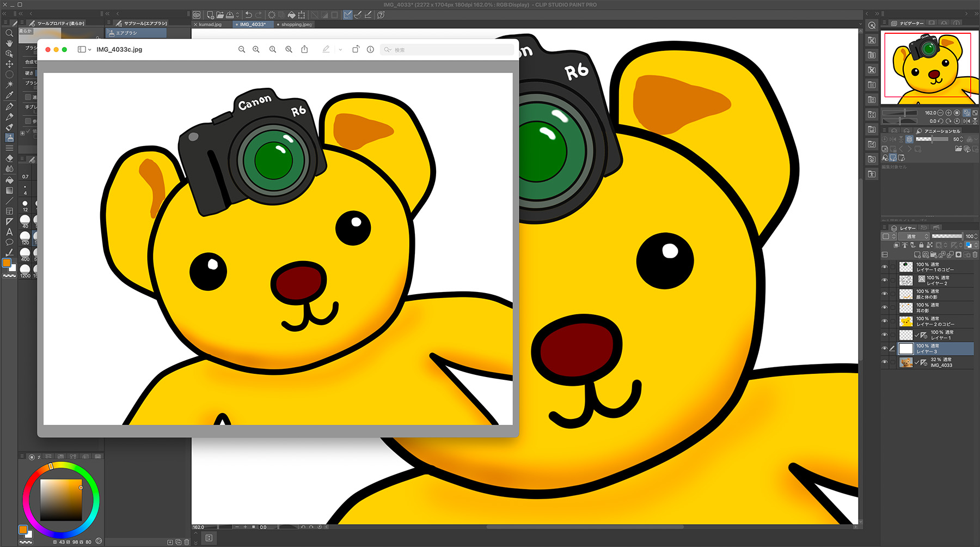This screenshot has width=980, height=547.
Task: Click the Share icon in Preview toolbar
Action: (304, 50)
